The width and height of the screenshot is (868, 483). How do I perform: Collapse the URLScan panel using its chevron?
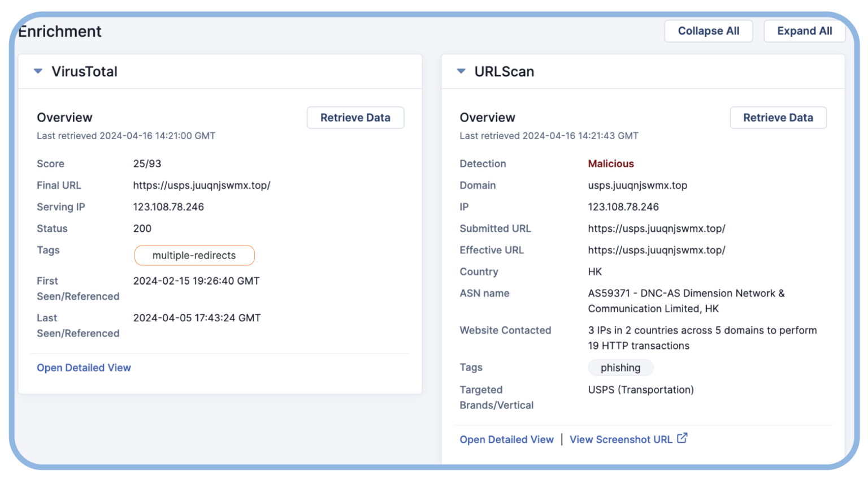pyautogui.click(x=461, y=71)
